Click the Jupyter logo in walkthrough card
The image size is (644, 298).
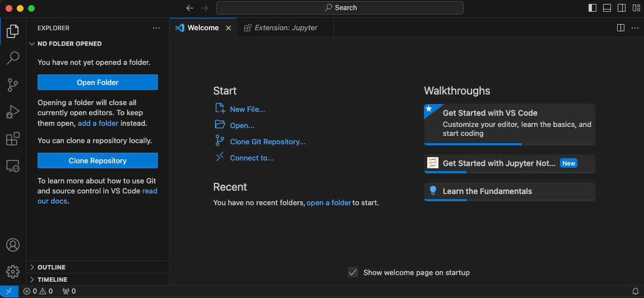tap(433, 163)
